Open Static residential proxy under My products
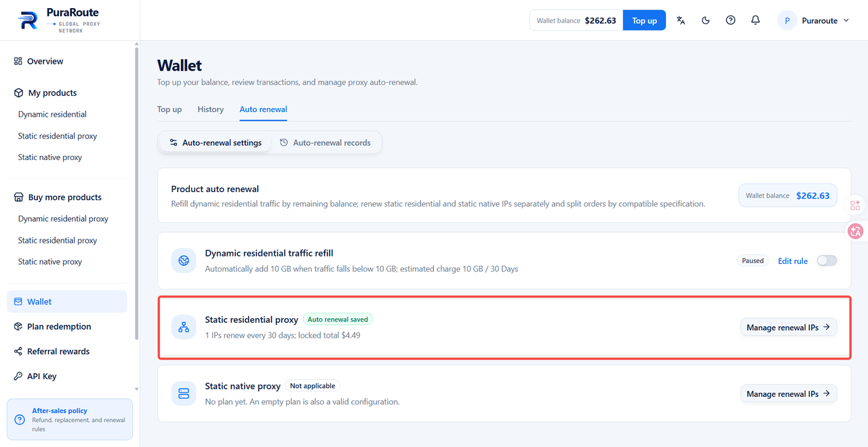This screenshot has height=447, width=868. point(58,136)
